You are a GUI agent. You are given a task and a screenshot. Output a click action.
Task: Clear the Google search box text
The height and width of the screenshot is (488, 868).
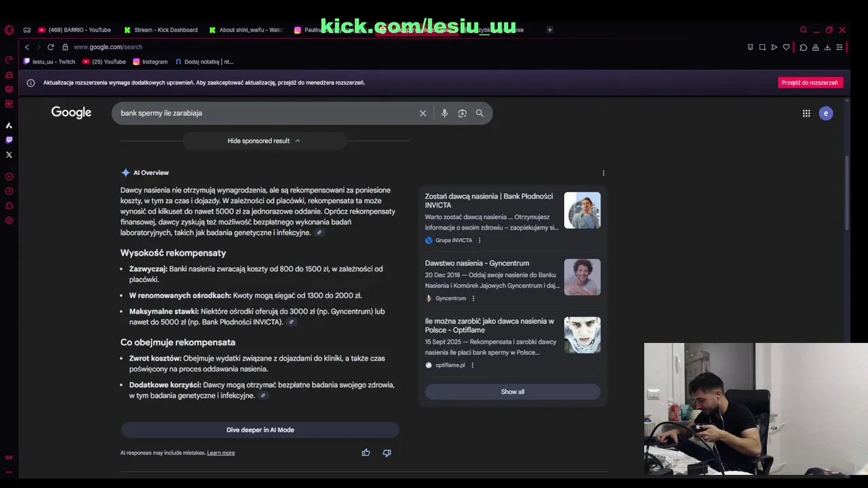(x=422, y=113)
